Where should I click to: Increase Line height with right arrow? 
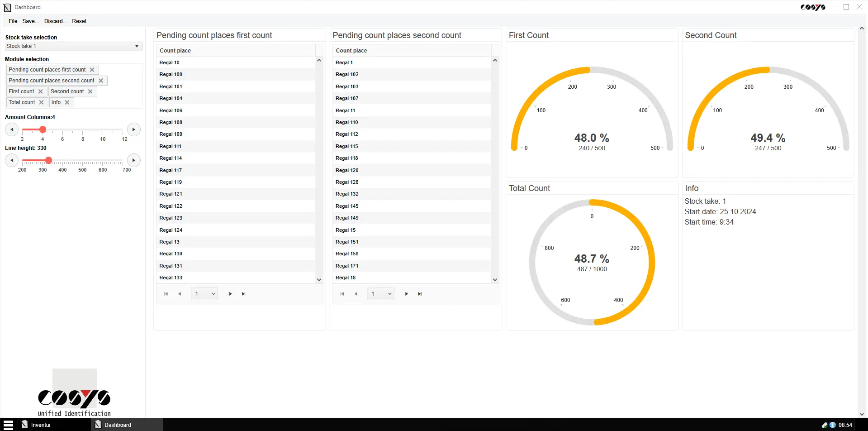[133, 160]
